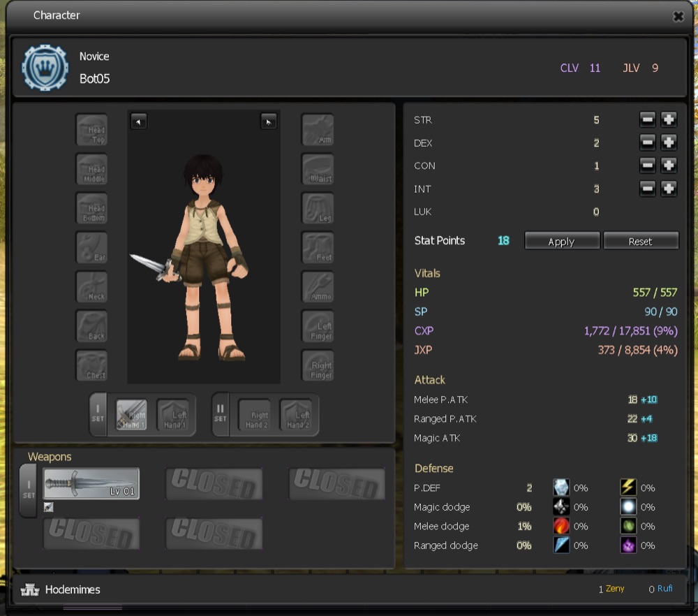Click the Hodemimes guild castle icon
The image size is (698, 616).
(30, 589)
